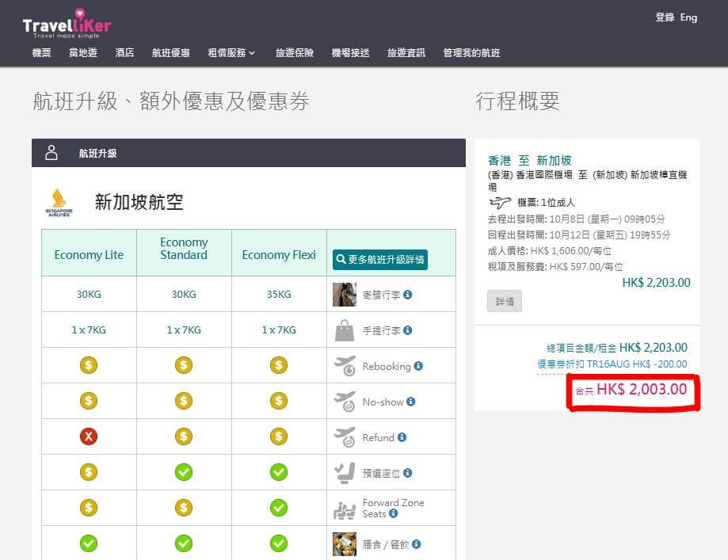Open info icon next to 寄艙行李

coord(408,295)
